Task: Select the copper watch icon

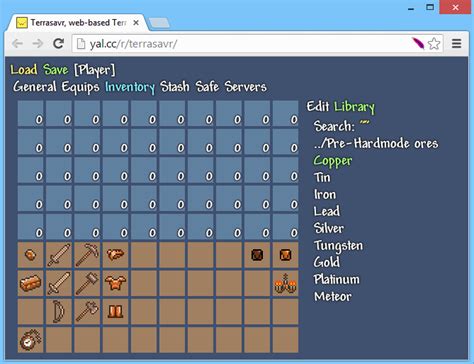Action: pos(30,340)
